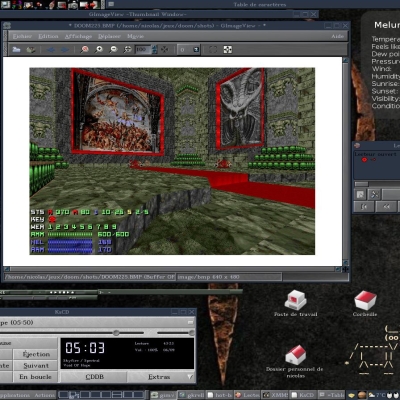
Task: Open the Poste de travail desktop icon
Action: (x=295, y=303)
